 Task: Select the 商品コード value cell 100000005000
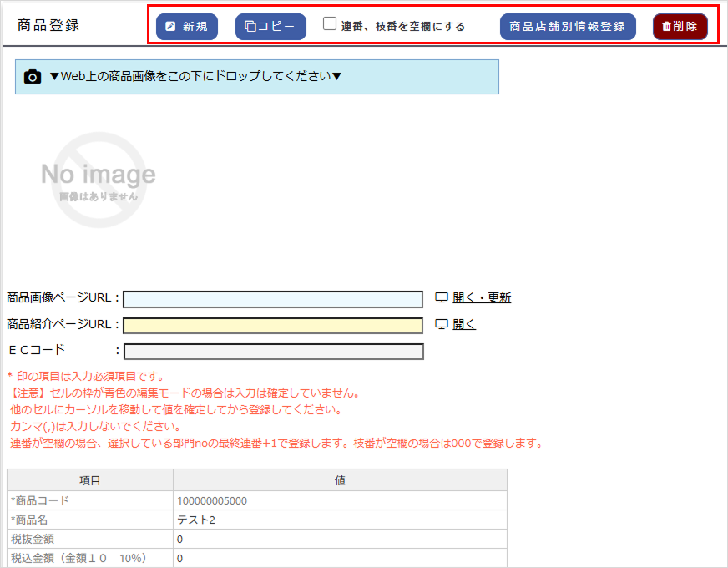coord(340,500)
